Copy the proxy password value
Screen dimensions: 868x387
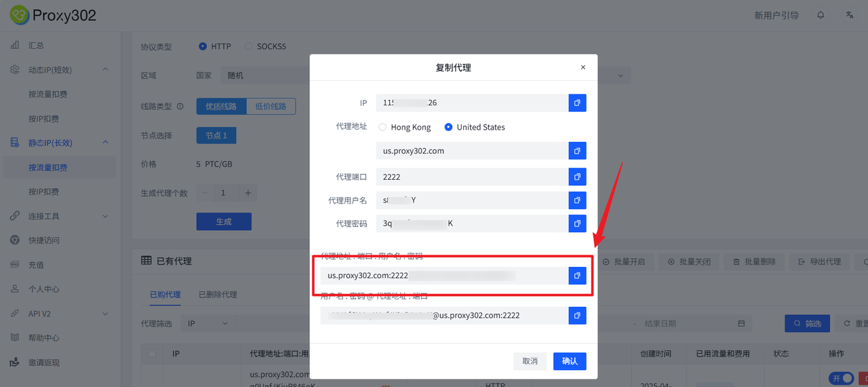click(x=577, y=223)
